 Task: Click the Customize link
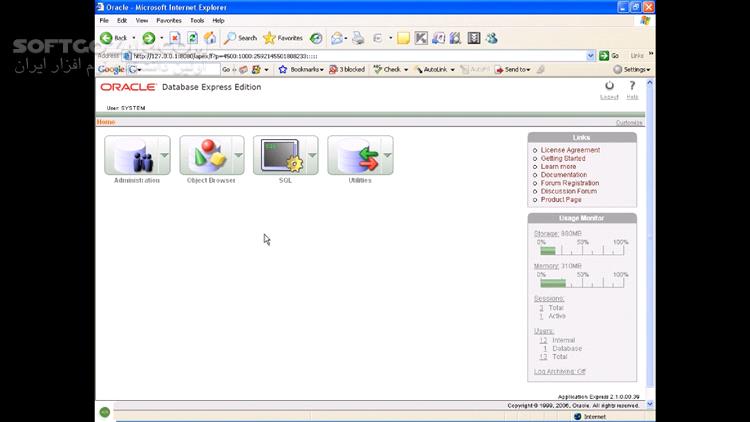[x=629, y=122]
